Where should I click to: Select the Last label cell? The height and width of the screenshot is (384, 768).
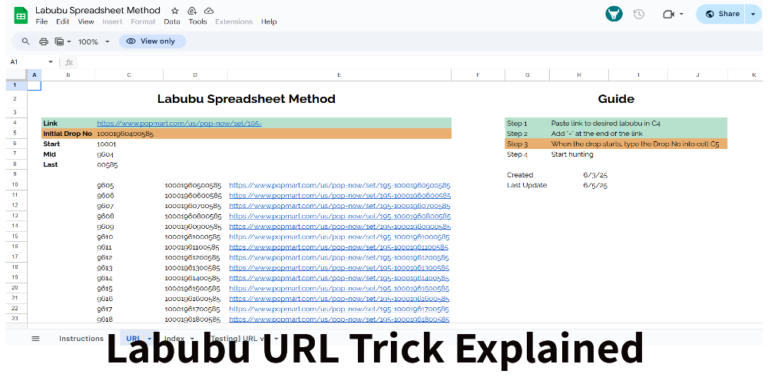click(x=68, y=165)
